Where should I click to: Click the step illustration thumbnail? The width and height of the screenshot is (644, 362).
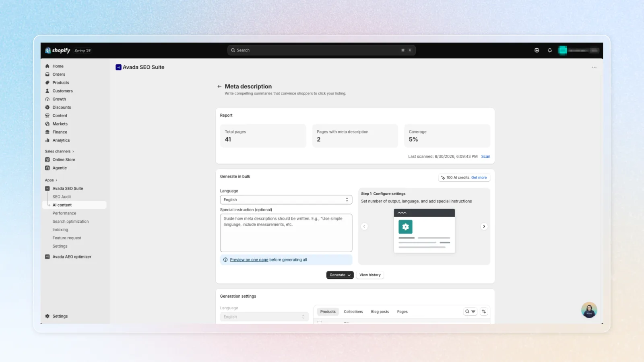click(424, 230)
